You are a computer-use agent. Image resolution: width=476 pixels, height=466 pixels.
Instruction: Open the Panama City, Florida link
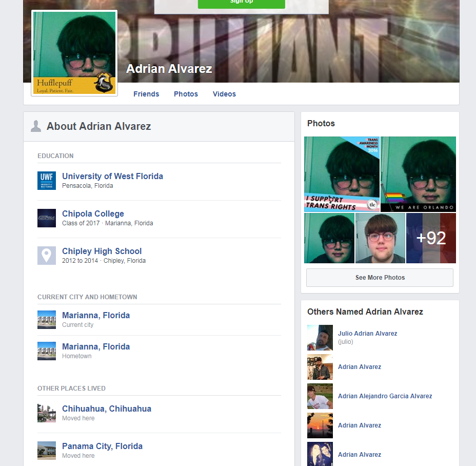102,446
